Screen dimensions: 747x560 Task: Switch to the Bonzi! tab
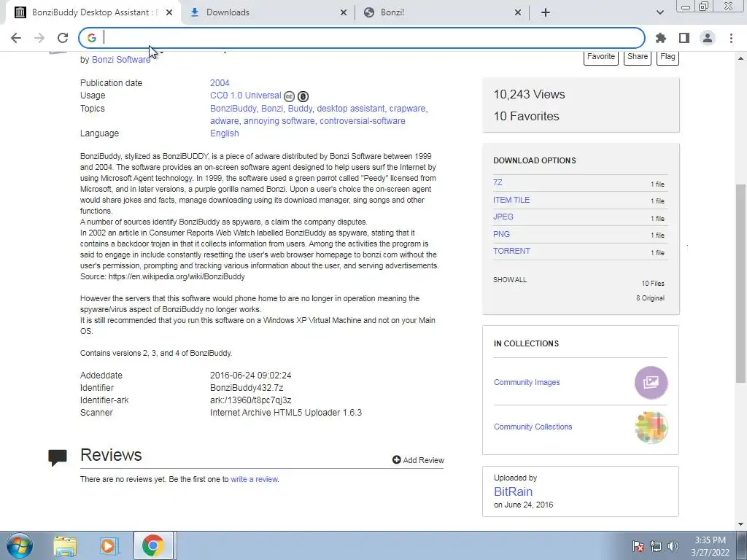point(441,12)
